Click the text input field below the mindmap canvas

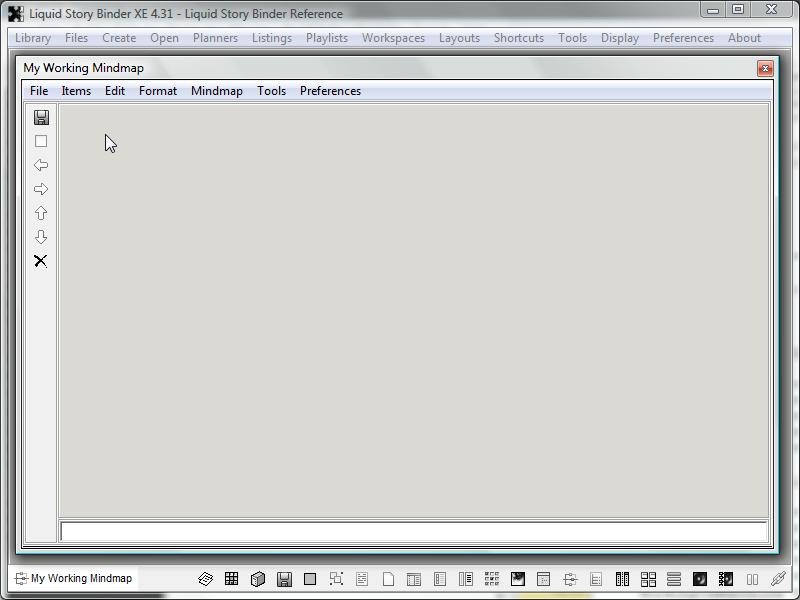[x=413, y=531]
